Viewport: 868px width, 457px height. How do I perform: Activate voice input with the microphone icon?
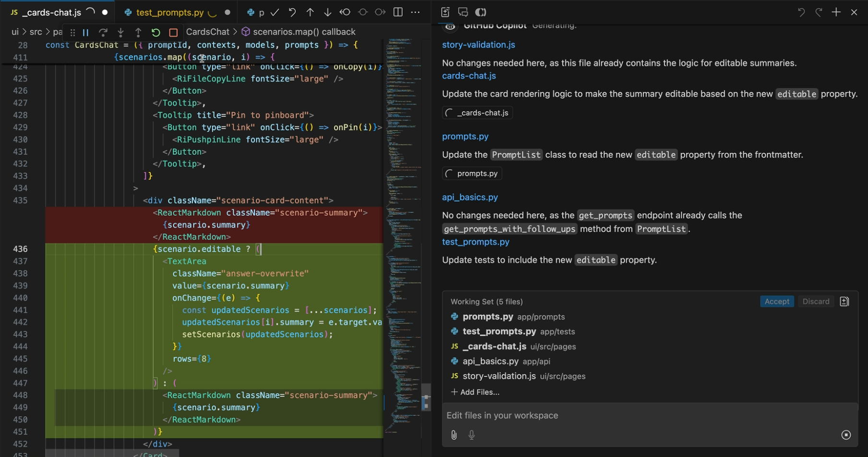pyautogui.click(x=471, y=435)
